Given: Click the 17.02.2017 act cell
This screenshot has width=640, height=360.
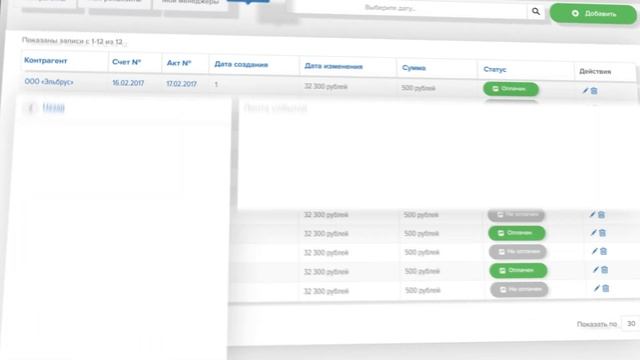Looking at the screenshot, I should pos(181,84).
